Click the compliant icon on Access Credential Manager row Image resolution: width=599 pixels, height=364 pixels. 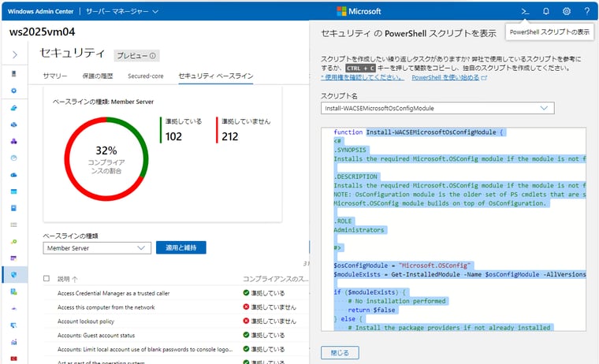[x=246, y=293]
